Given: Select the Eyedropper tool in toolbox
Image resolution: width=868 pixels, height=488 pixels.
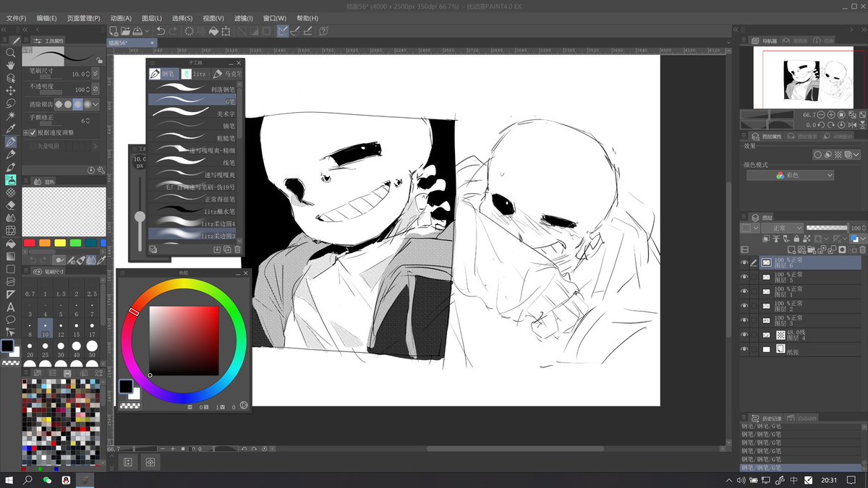Looking at the screenshot, I should (10, 129).
